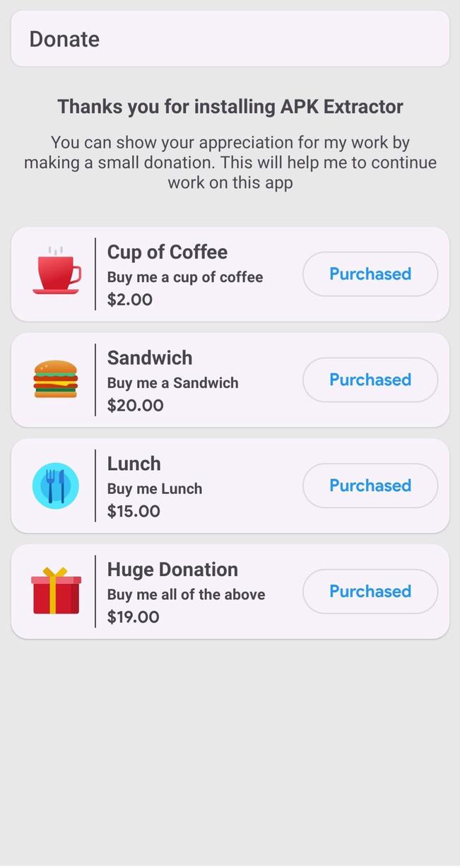Click the Purchased button for Cup of Coffee
The image size is (460, 868).
click(370, 274)
